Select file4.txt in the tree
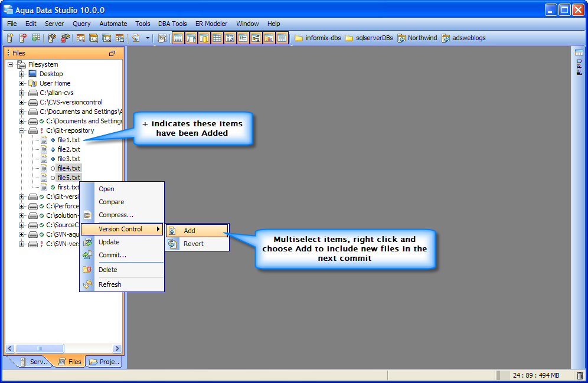588x383 pixels. 68,168
